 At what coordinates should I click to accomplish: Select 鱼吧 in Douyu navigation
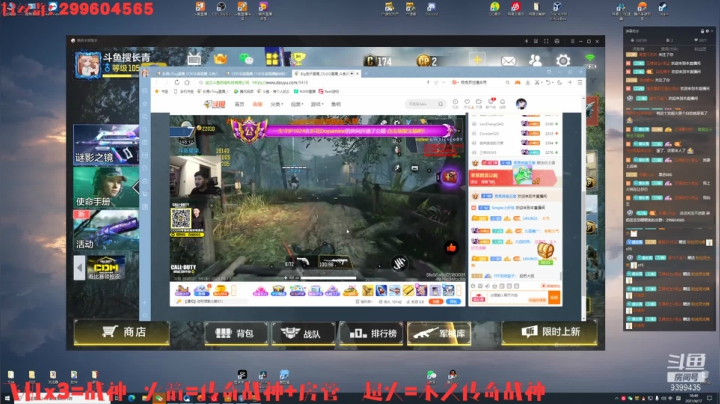click(x=336, y=104)
